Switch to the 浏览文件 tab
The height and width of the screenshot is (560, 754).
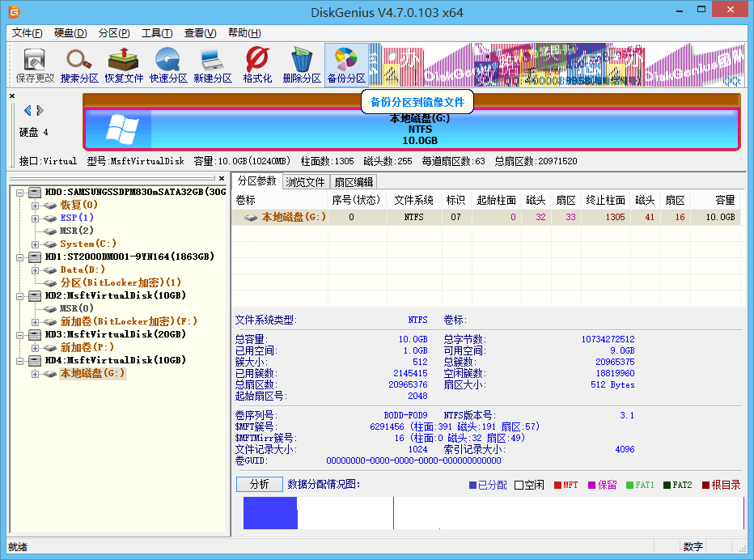coord(305,182)
